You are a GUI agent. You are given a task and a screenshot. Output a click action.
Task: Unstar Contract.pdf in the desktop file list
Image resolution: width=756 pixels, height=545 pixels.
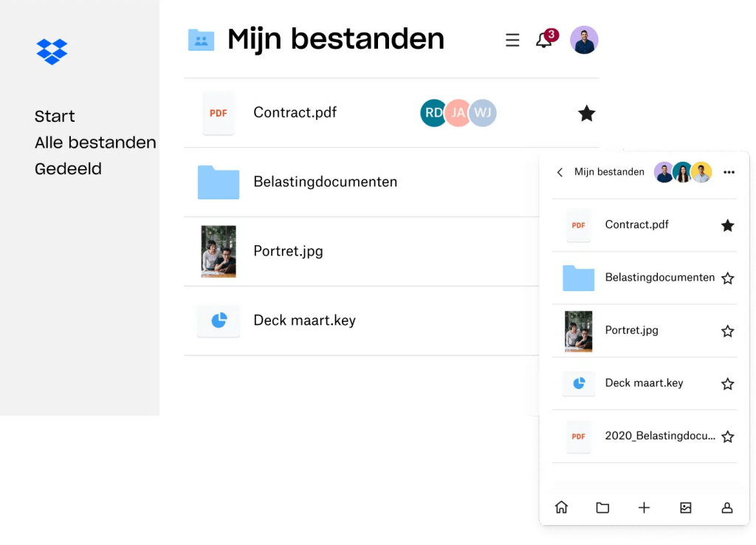tap(586, 113)
